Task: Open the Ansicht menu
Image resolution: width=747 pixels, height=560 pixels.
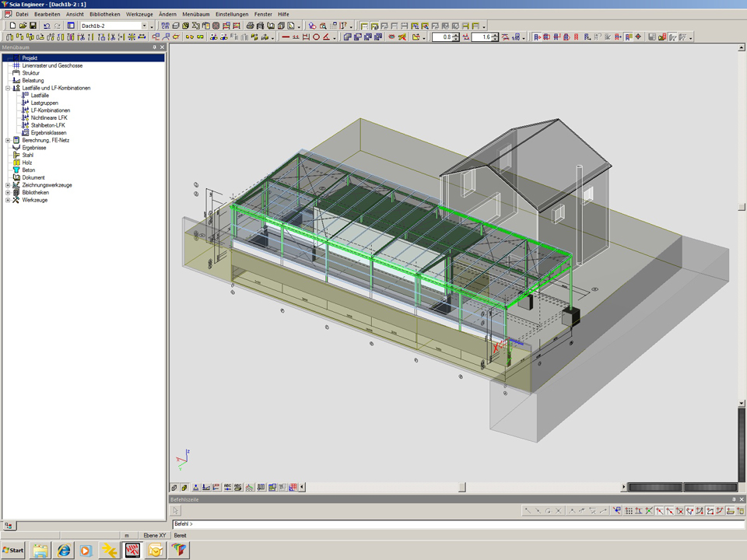Action: 75,14
